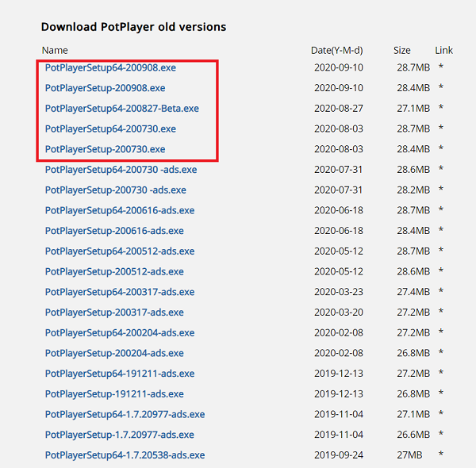Click the Link column header

[443, 51]
